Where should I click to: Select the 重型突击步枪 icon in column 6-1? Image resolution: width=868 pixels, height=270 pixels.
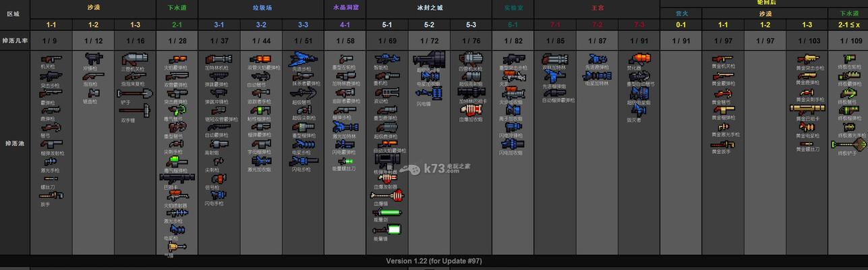[x=513, y=59]
